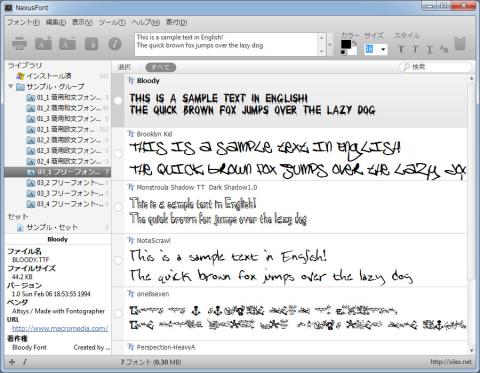Click the http://xiles.net link in status bar
This screenshot has height=373, width=480.
451,362
